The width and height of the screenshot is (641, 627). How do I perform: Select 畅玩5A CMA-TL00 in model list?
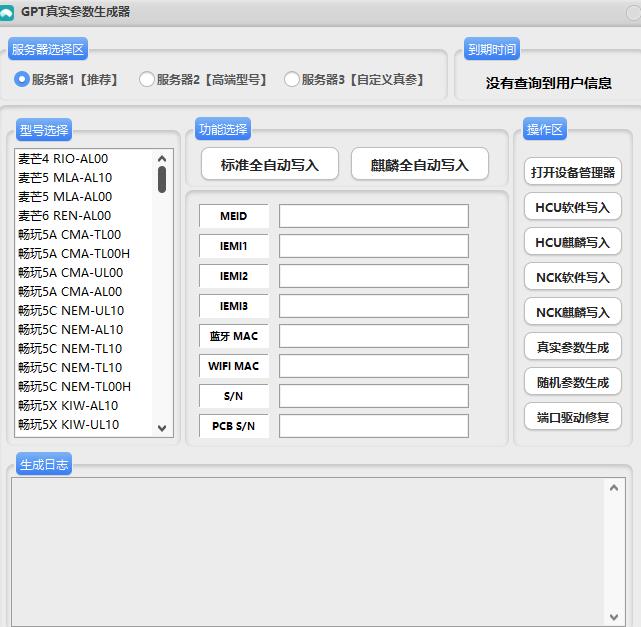(x=83, y=235)
